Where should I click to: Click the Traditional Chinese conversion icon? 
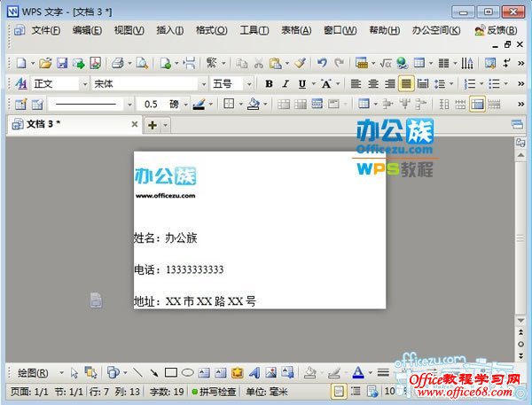212,63
